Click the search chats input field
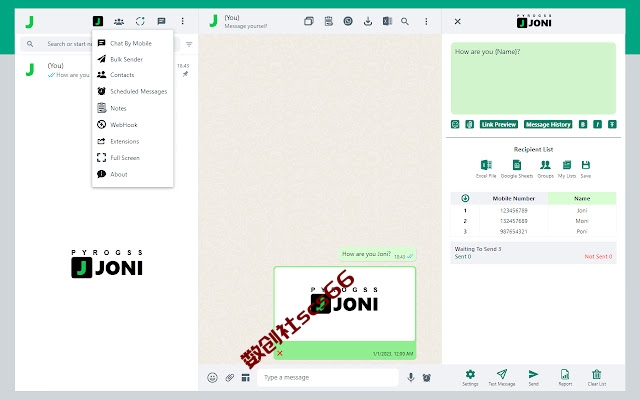The image size is (640, 400). coord(100,44)
